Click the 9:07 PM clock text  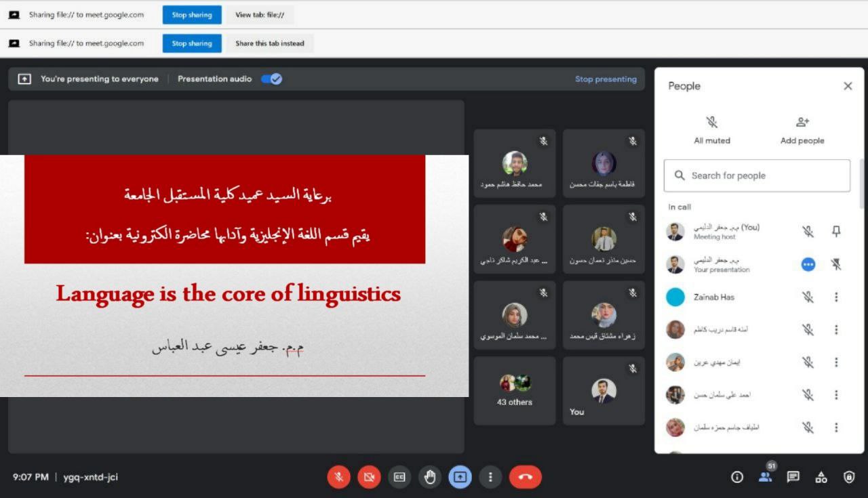pos(31,477)
